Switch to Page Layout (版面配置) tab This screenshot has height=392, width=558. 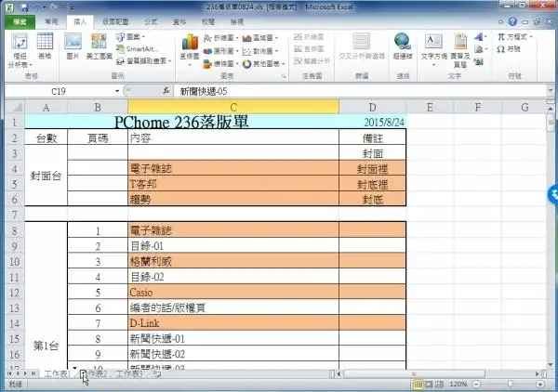coord(115,22)
